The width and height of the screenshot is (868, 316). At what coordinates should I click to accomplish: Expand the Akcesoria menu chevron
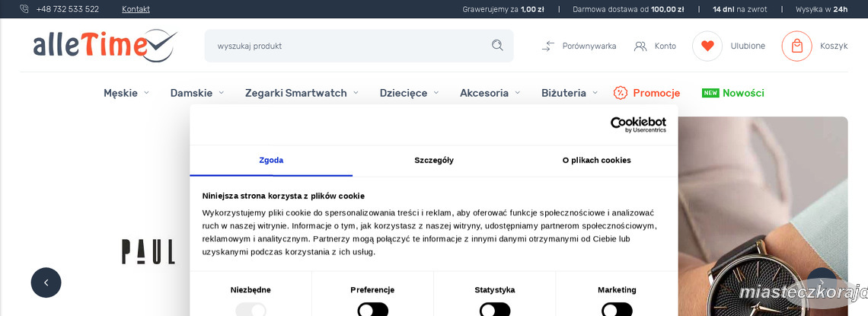point(518,93)
